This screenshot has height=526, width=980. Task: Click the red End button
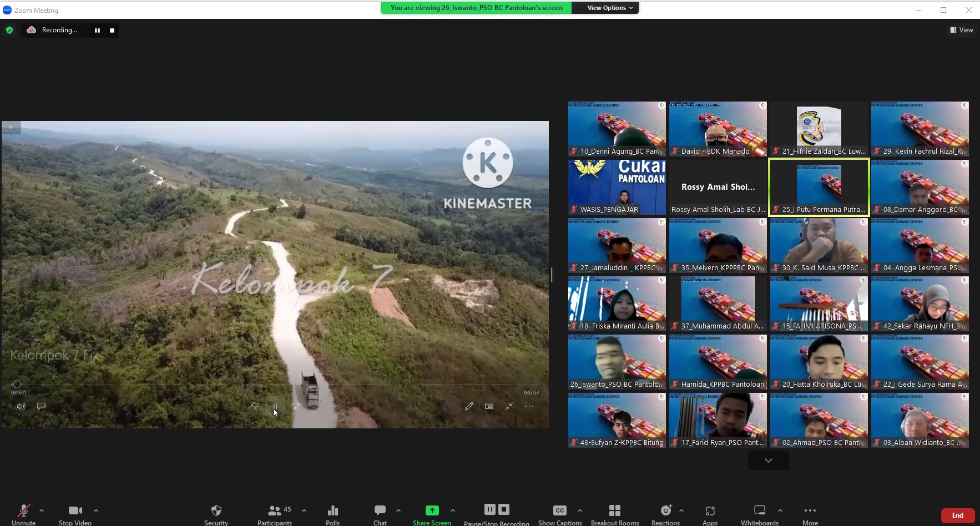[958, 515]
